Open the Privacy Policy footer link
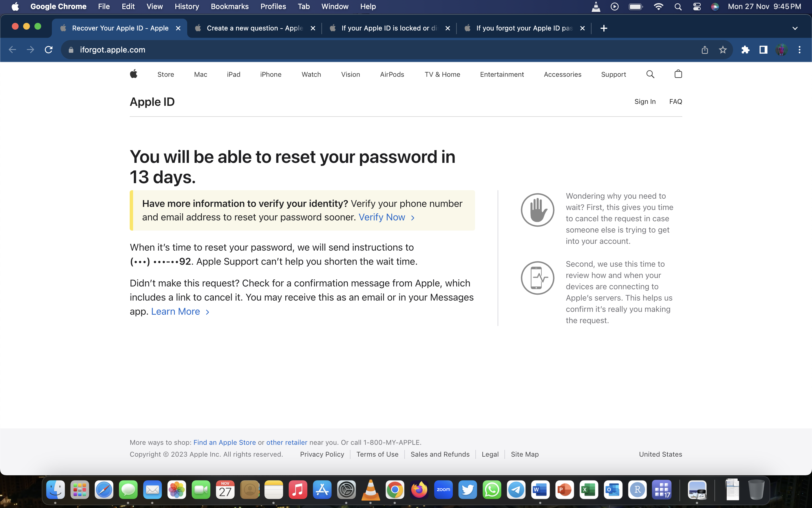Viewport: 812px width, 508px height. [x=322, y=454]
